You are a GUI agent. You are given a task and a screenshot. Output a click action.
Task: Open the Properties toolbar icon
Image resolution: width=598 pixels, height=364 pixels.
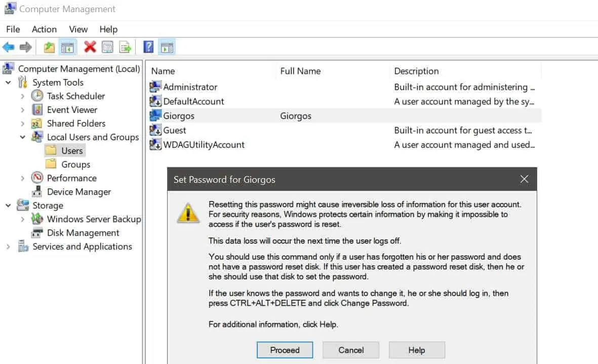(x=107, y=47)
